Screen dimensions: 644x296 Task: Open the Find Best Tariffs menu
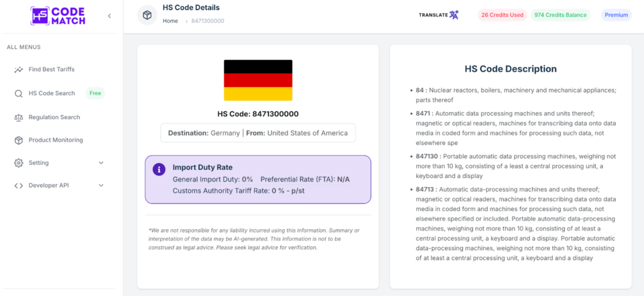[52, 69]
